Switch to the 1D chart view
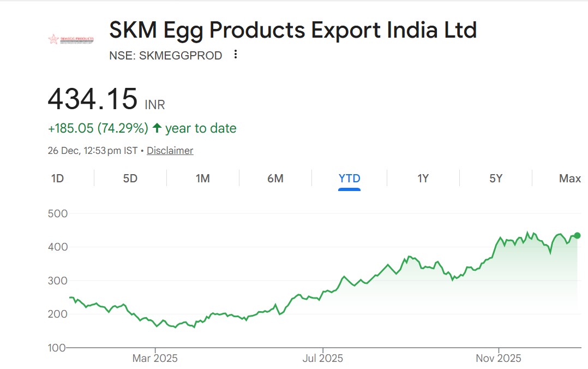The height and width of the screenshot is (369, 588). click(x=58, y=178)
